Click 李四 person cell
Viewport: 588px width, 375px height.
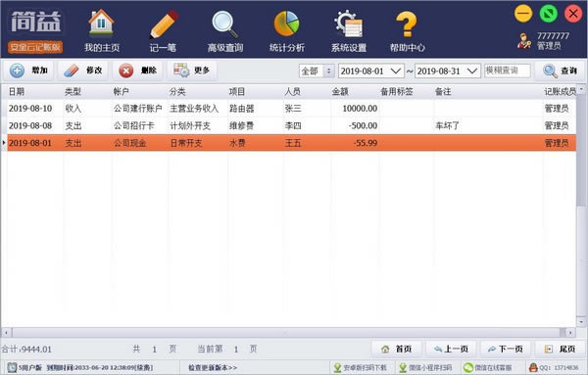pos(292,126)
